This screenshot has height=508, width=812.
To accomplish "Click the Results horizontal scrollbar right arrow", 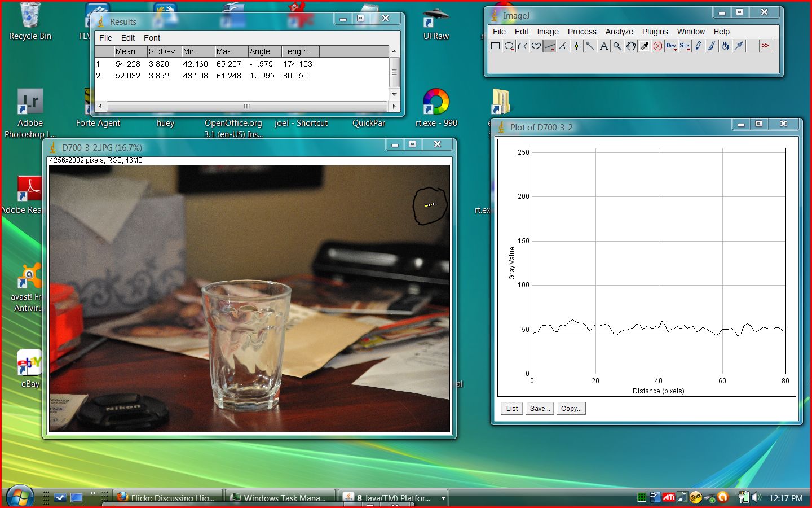I will coord(394,106).
